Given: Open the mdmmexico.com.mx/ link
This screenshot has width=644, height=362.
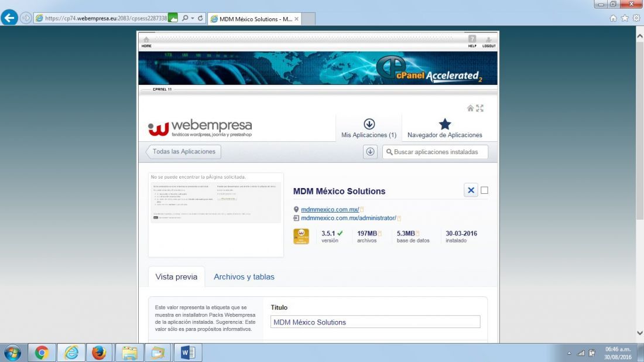Looking at the screenshot, I should tap(330, 210).
